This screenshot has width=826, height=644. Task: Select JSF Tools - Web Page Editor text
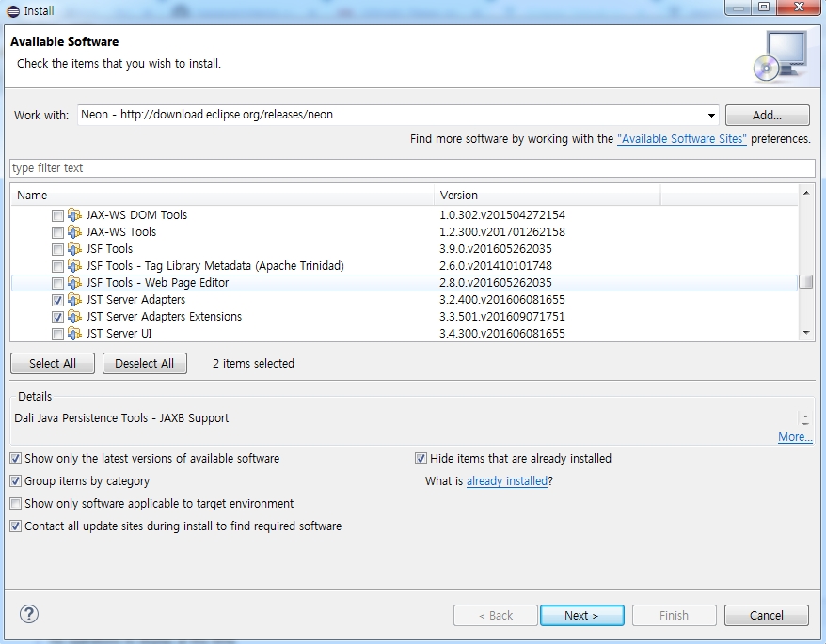[157, 283]
